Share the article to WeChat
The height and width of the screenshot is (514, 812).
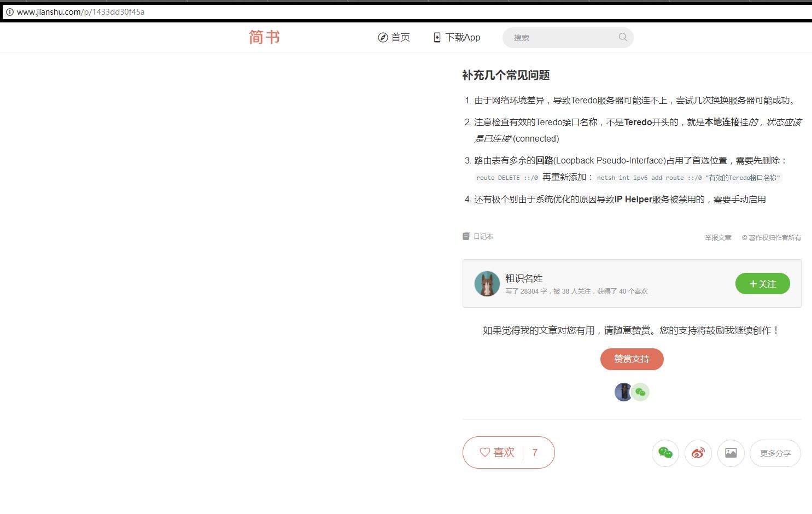click(x=665, y=453)
